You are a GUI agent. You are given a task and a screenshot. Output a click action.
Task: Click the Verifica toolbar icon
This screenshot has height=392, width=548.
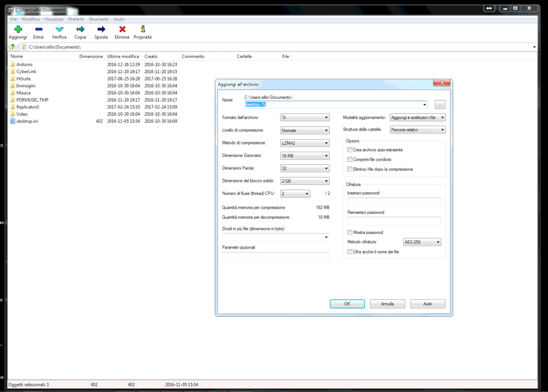pyautogui.click(x=59, y=30)
